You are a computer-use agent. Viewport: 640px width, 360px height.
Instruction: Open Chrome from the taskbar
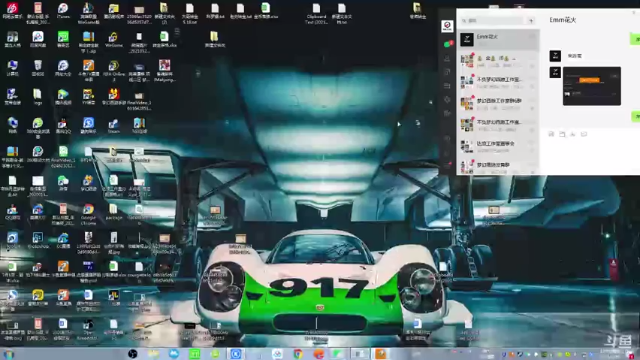tap(298, 354)
